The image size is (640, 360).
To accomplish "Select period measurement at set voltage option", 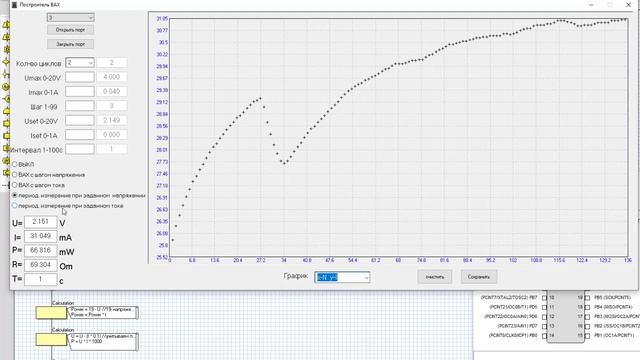I will point(15,196).
